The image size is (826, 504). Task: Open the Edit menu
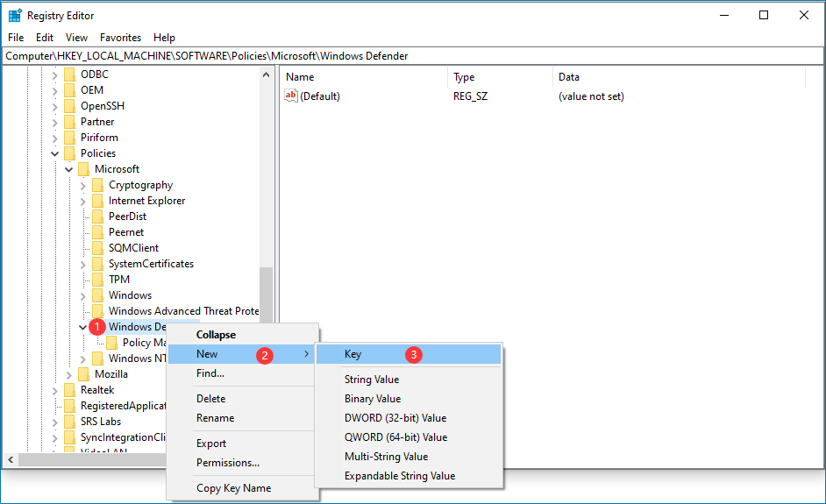pos(45,38)
